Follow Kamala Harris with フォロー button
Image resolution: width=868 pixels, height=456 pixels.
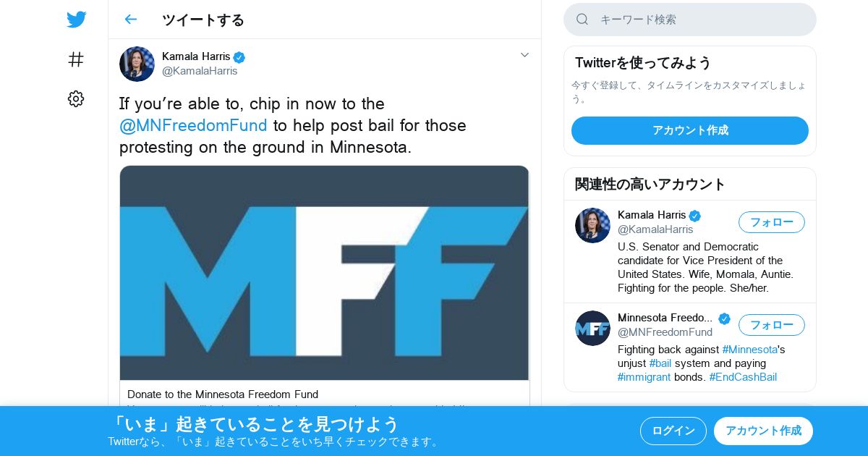772,222
